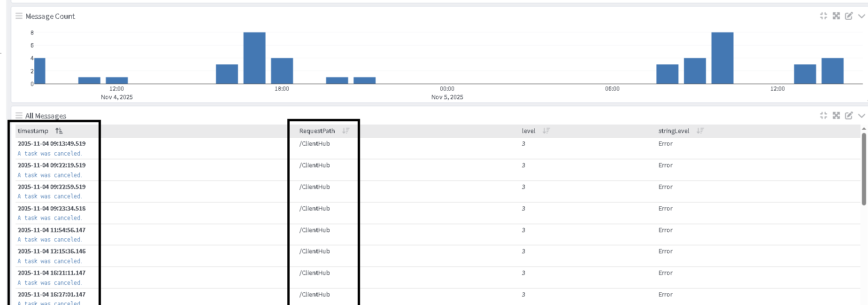868x305 pixels.
Task: Open All Messages widget actions chevron
Action: pos(861,116)
